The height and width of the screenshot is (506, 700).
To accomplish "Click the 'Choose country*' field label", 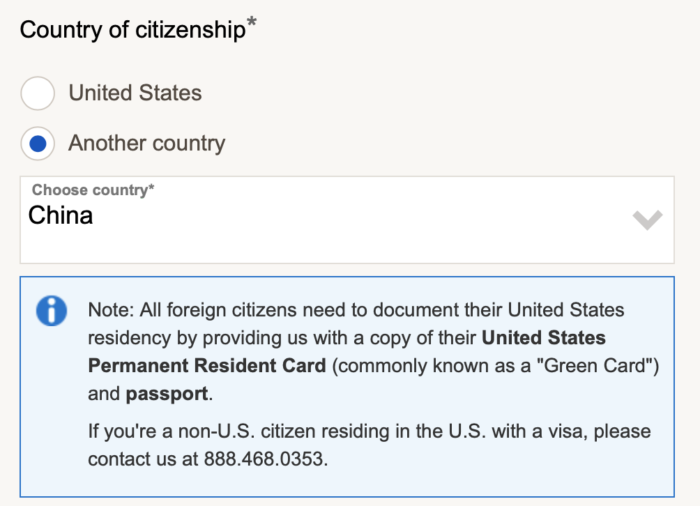I will (93, 190).
